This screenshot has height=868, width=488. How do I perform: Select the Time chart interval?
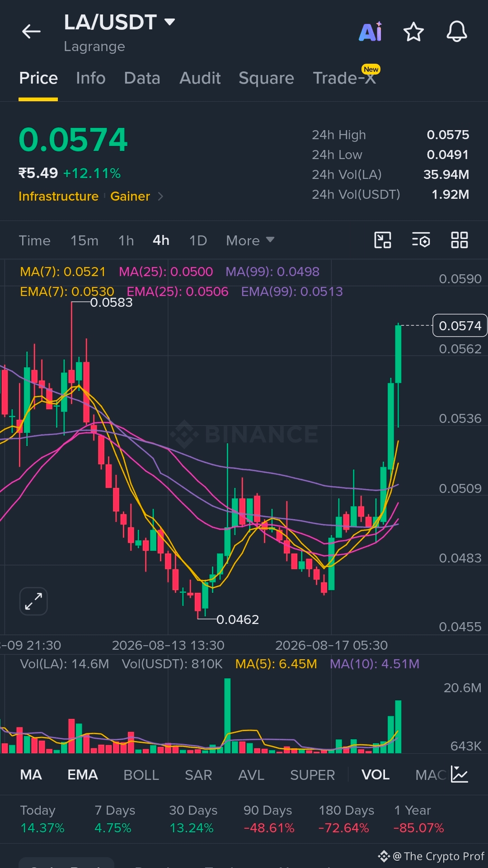[x=34, y=240]
